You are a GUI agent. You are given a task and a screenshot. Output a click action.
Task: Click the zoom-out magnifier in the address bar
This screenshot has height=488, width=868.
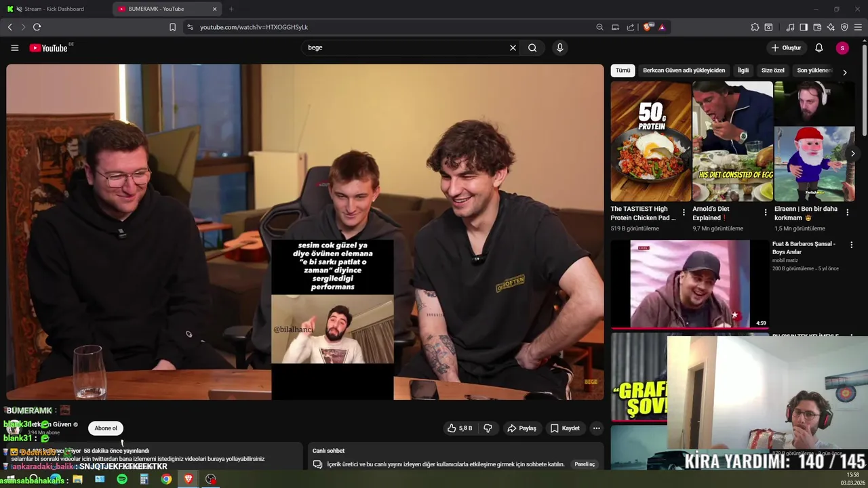click(599, 27)
